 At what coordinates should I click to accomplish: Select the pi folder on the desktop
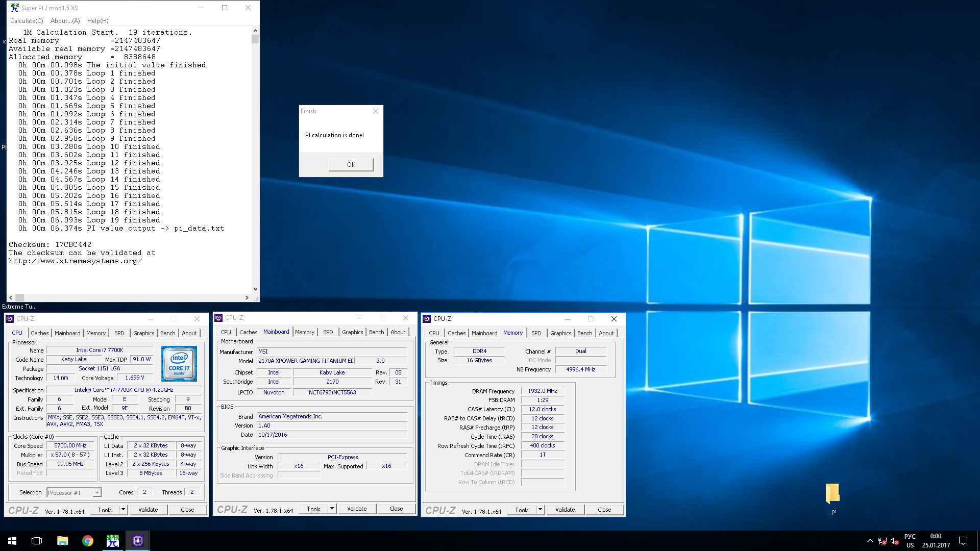click(x=833, y=498)
